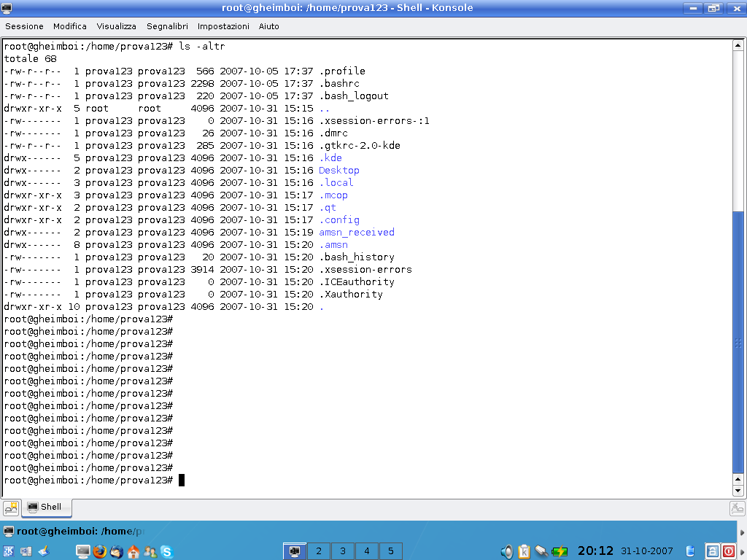Open the Home folder icon in panel
This screenshot has height=560, width=747.
[x=133, y=551]
